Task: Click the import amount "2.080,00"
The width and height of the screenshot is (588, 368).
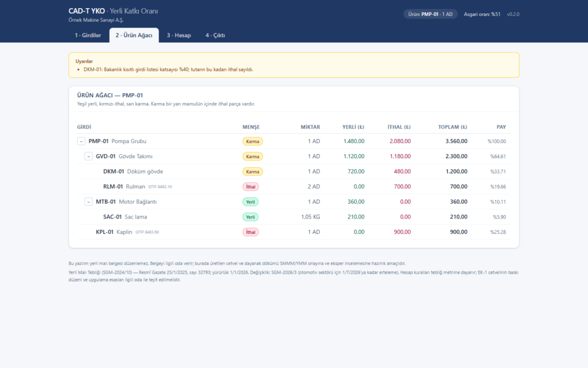Action: 400,141
